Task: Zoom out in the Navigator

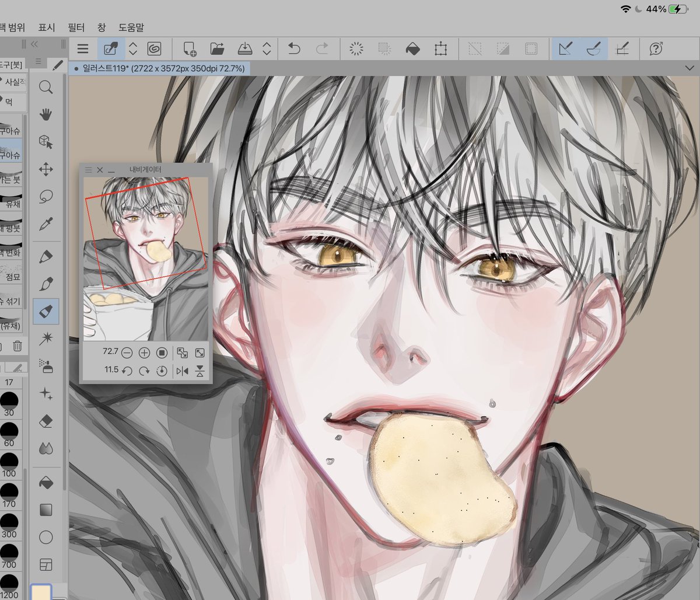Action: pos(127,353)
